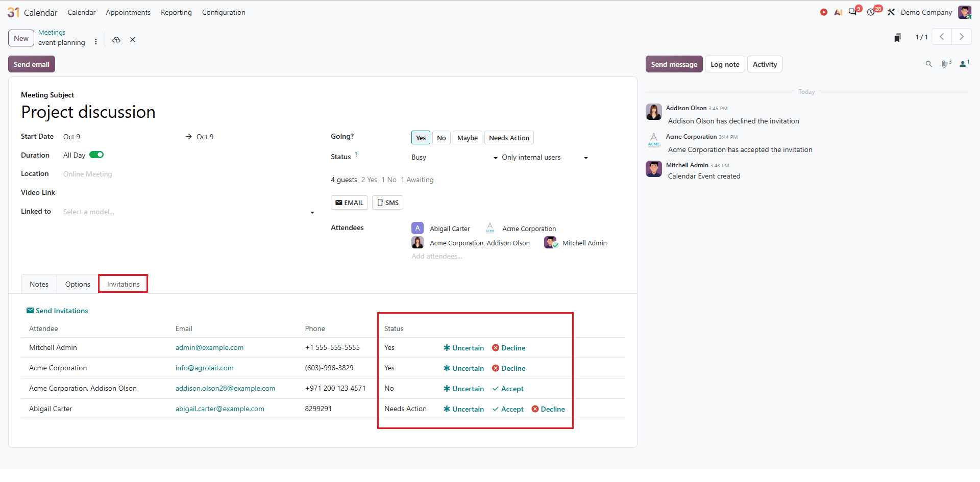
Task: Open the user avatar menu
Action: pos(965,12)
